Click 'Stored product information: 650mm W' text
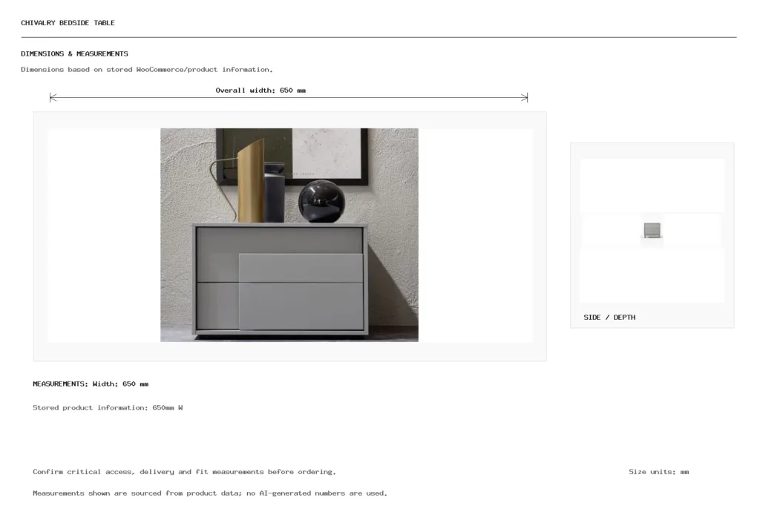 [108, 407]
